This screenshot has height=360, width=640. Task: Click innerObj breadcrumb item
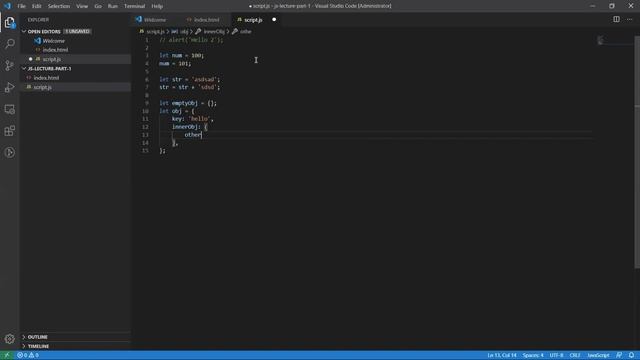click(214, 31)
